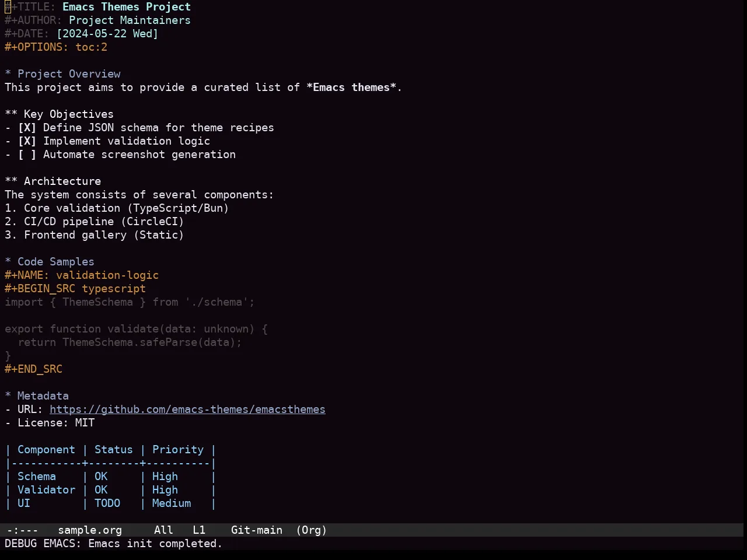Viewport: 747px width, 560px height.
Task: Click the (Org) major mode indicator
Action: (311, 530)
